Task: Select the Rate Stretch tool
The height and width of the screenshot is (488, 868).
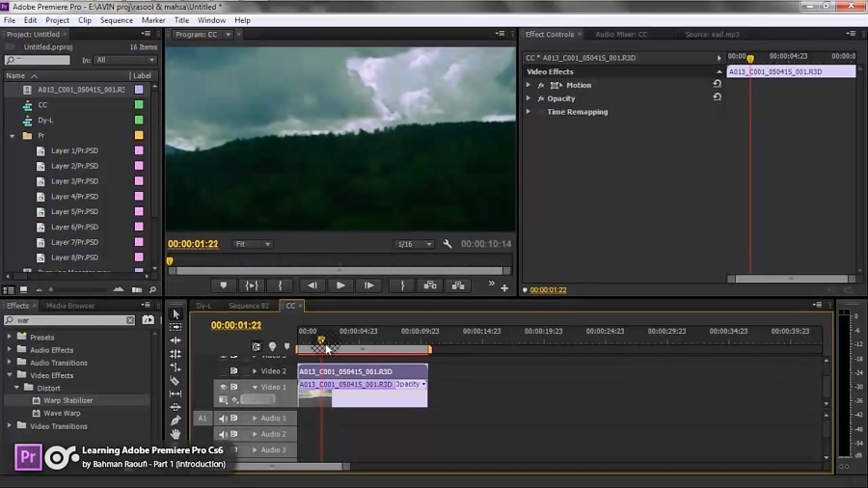Action: point(176,366)
